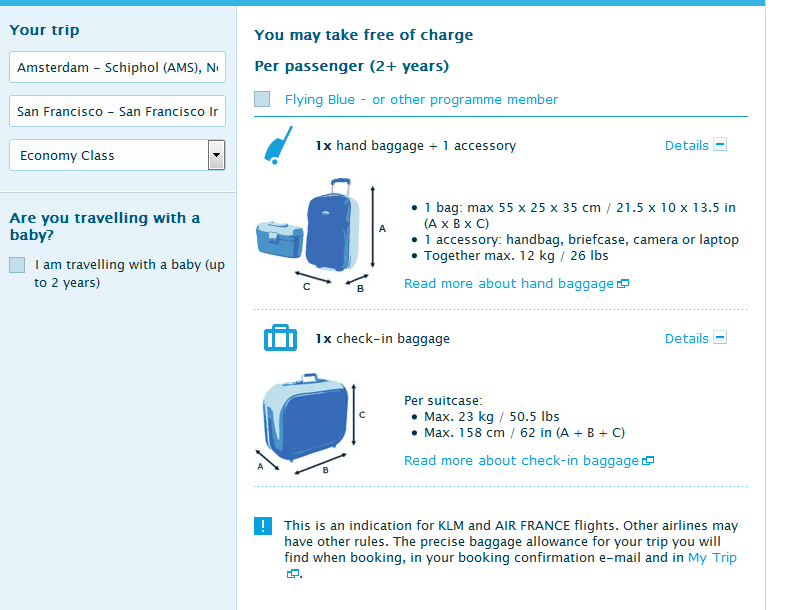Click the San Francisco destination field
The height and width of the screenshot is (610, 788).
point(117,111)
